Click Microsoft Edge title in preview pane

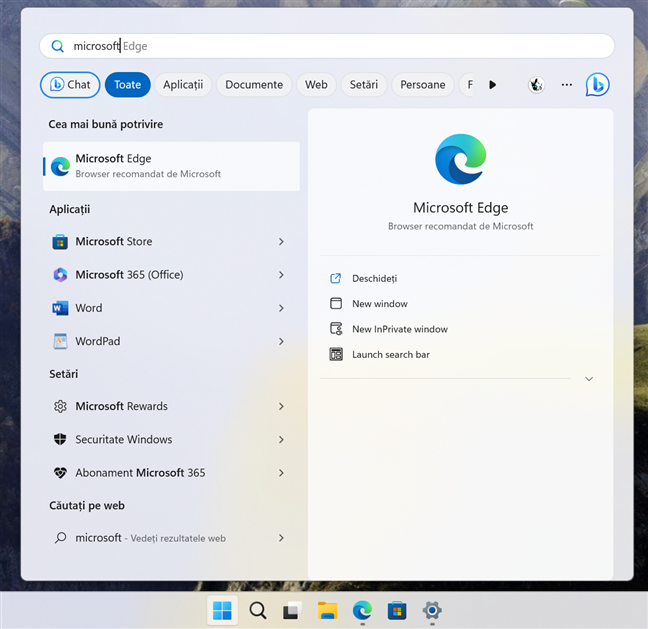461,207
